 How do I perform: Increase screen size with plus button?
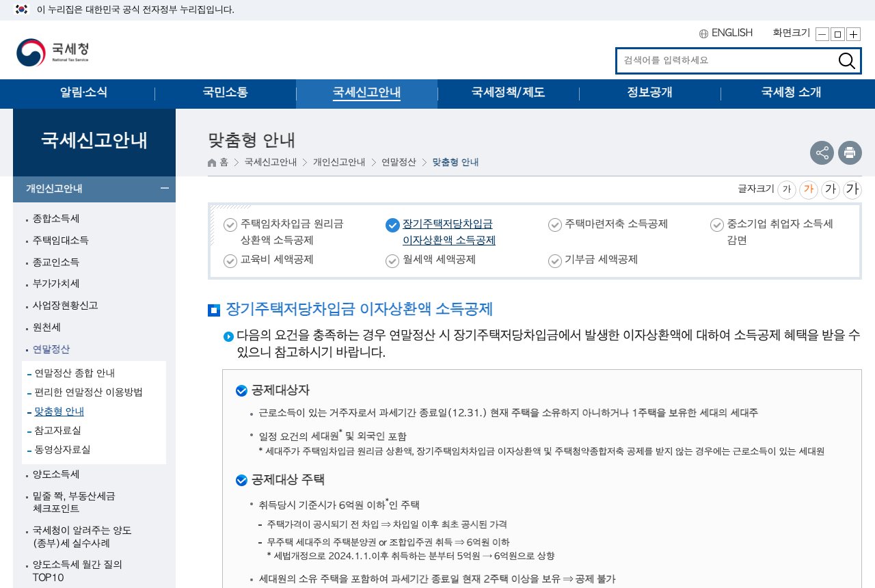[x=853, y=34]
